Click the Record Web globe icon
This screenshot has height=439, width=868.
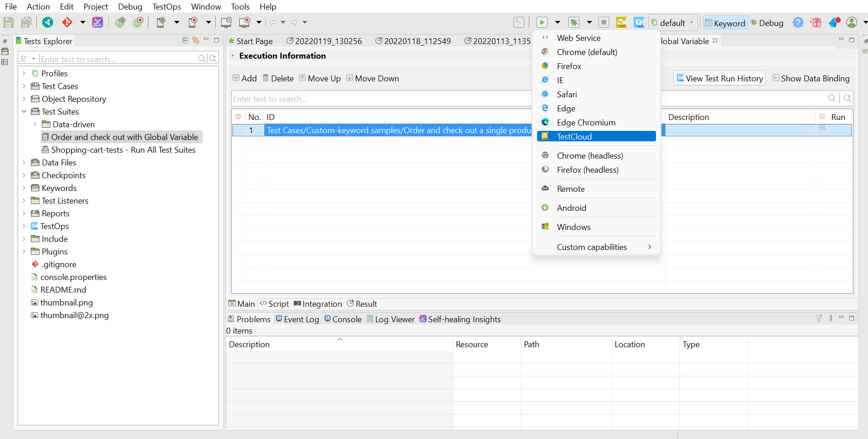[138, 22]
